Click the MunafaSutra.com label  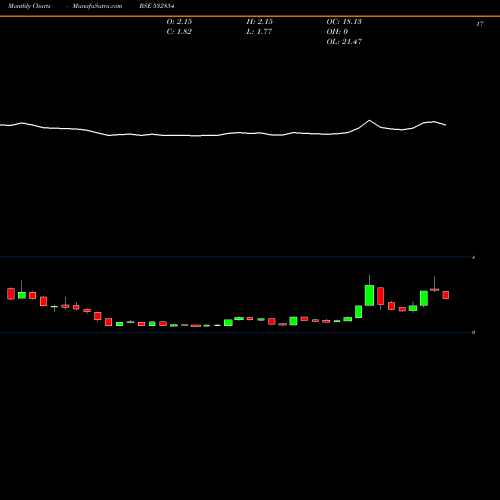pos(97,6)
